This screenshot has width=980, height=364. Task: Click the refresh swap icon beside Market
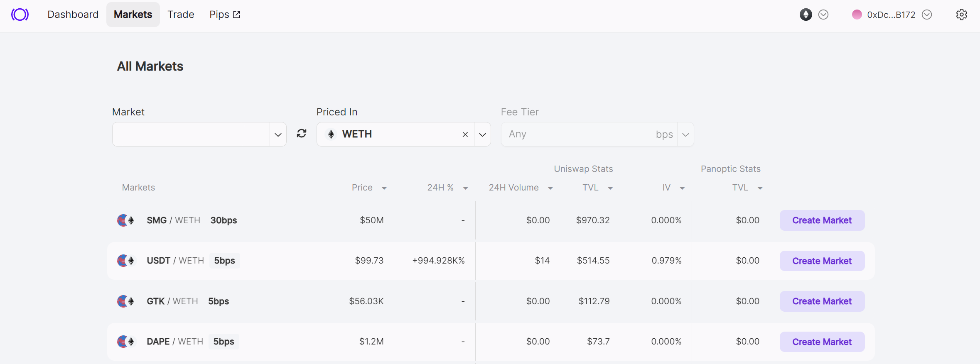click(x=302, y=134)
